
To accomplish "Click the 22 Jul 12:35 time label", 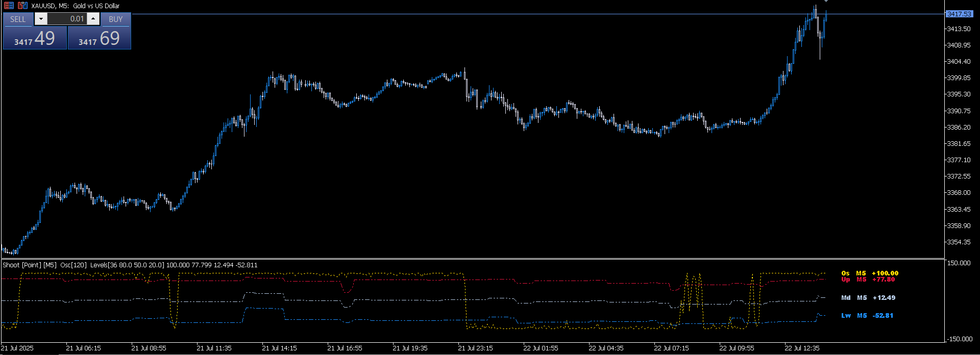I will [x=802, y=348].
